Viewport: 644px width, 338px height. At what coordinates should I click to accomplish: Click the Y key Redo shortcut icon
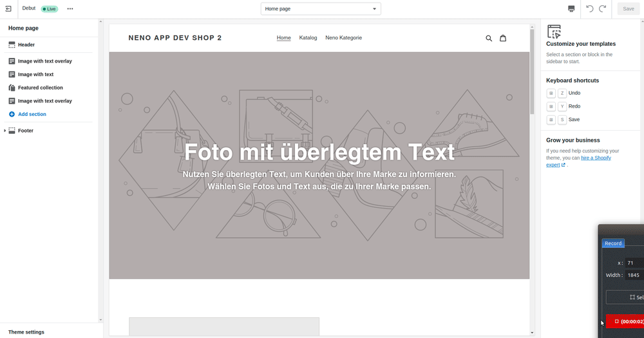562,106
